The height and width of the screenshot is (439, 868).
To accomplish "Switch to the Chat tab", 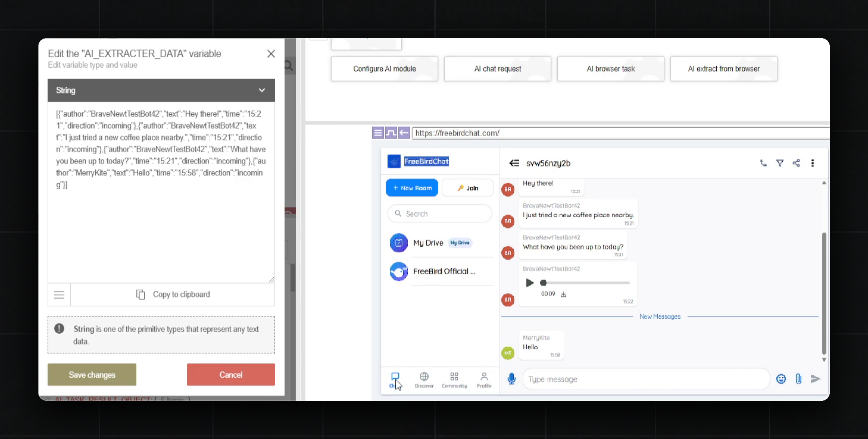I will (x=395, y=380).
